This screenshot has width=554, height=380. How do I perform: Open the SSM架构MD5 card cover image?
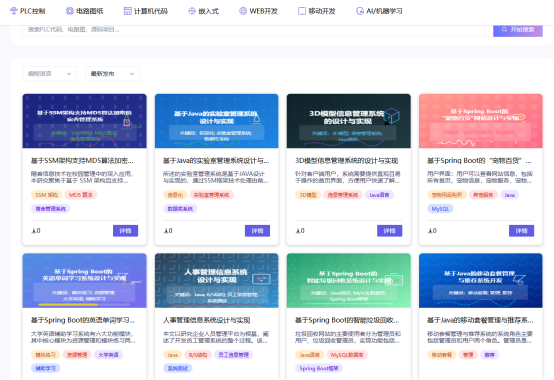coord(84,121)
